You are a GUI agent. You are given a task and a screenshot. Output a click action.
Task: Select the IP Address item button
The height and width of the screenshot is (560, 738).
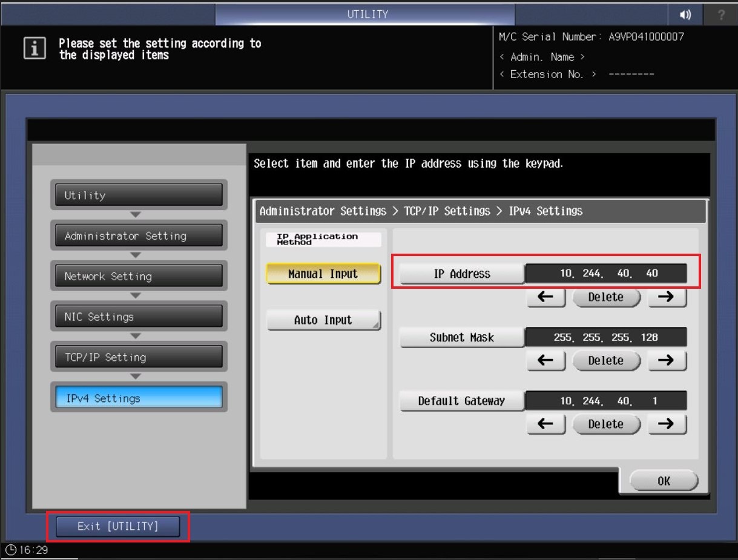tap(461, 274)
